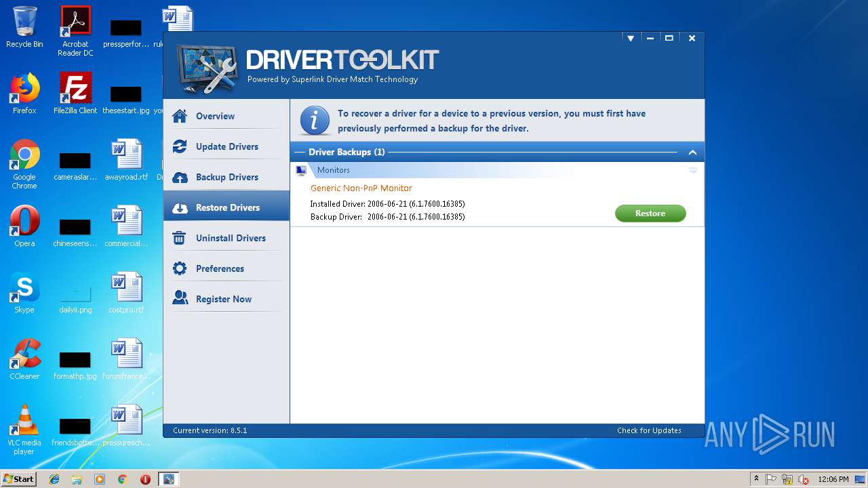Collapse the Monitors category arrow
Image resolution: width=868 pixels, height=488 pixels.
693,171
